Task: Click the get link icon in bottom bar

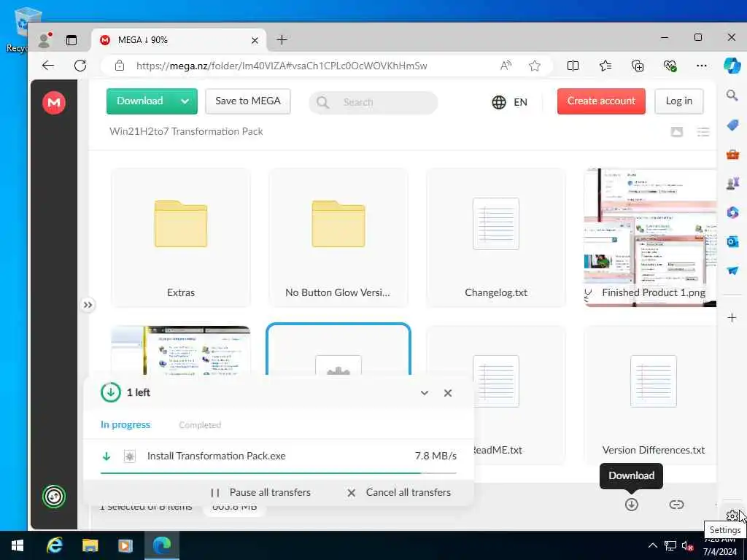Action: (x=676, y=505)
